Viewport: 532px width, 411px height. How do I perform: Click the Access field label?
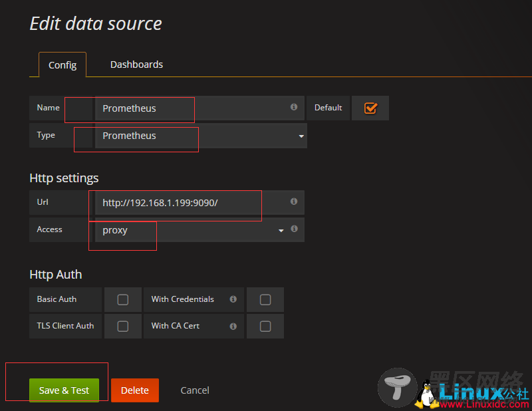(x=49, y=229)
